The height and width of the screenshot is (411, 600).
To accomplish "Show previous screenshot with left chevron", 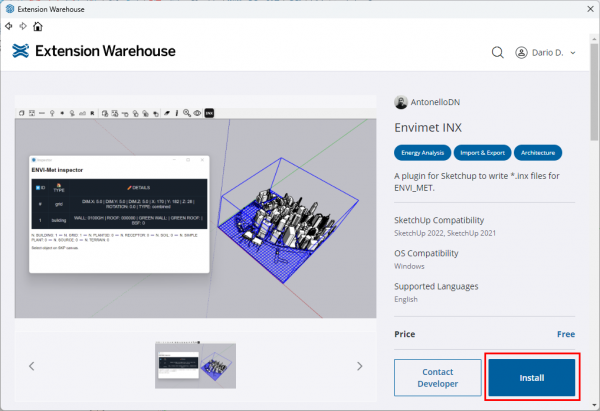I will (32, 366).
